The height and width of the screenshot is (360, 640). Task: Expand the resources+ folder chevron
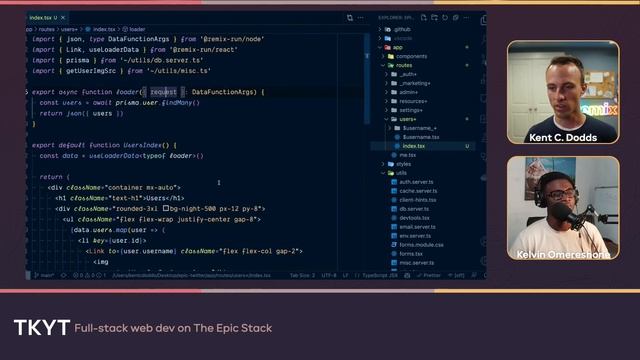coord(387,101)
